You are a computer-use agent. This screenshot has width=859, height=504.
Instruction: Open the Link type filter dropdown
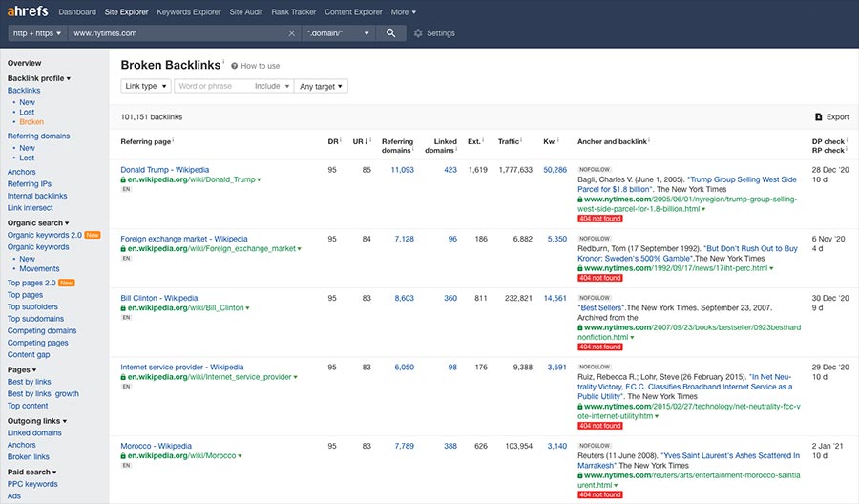tap(146, 86)
